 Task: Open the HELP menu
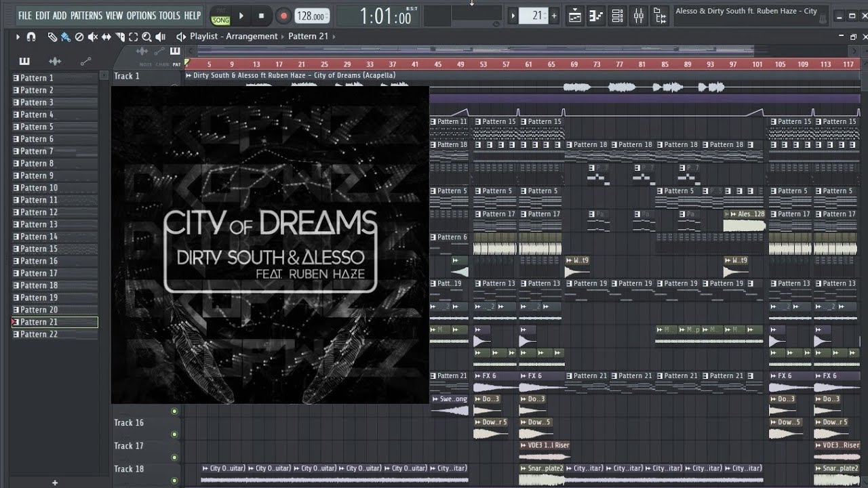click(193, 15)
